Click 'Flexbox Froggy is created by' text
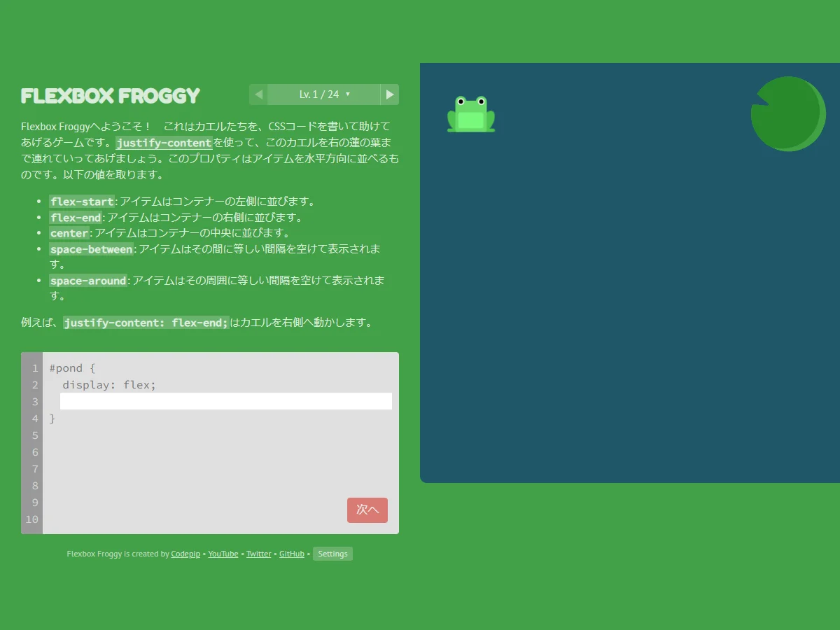840x630 pixels. 118,554
